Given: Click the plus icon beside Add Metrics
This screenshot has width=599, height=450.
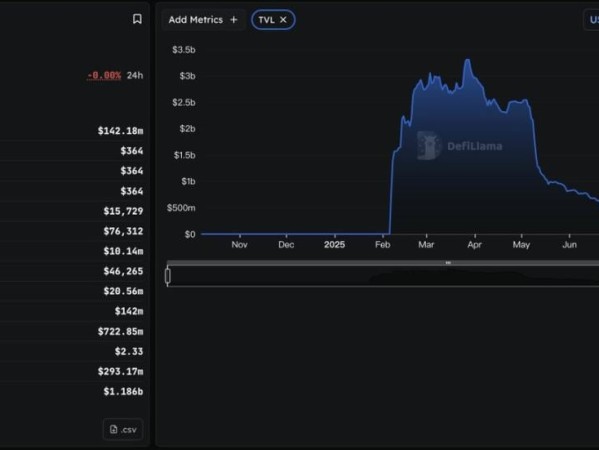Looking at the screenshot, I should (x=234, y=20).
